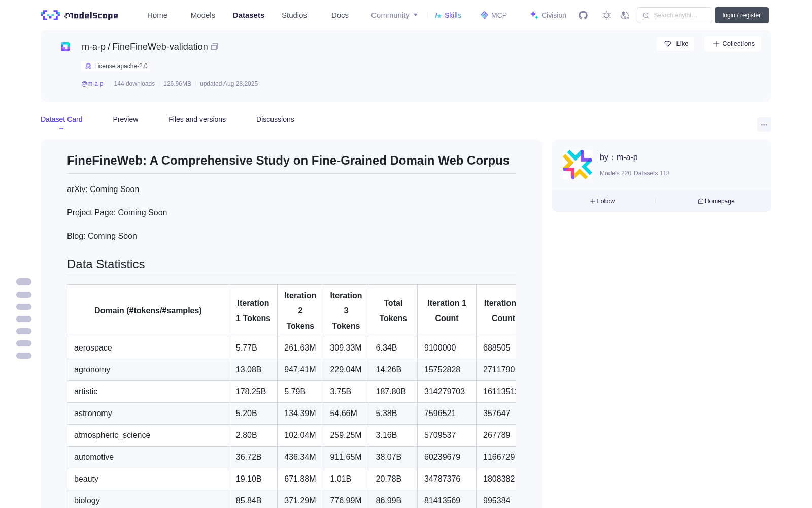Click the Datasets 113 count text

[652, 173]
